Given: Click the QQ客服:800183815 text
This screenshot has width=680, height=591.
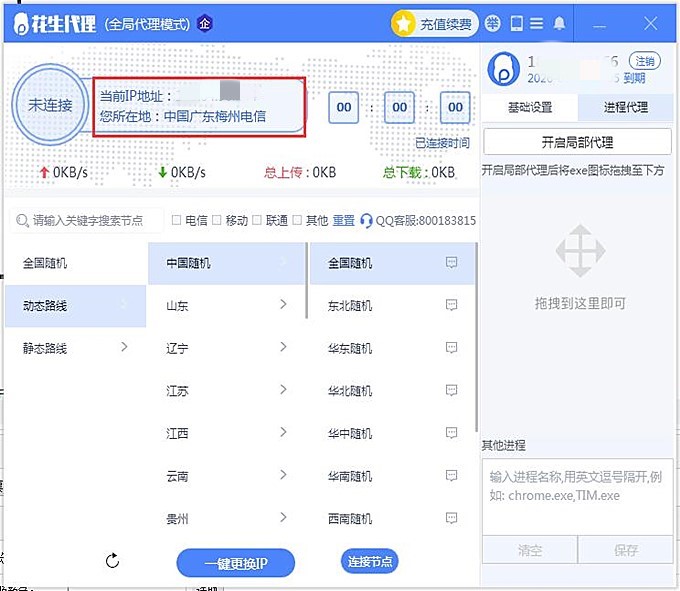Looking at the screenshot, I should pos(425,220).
